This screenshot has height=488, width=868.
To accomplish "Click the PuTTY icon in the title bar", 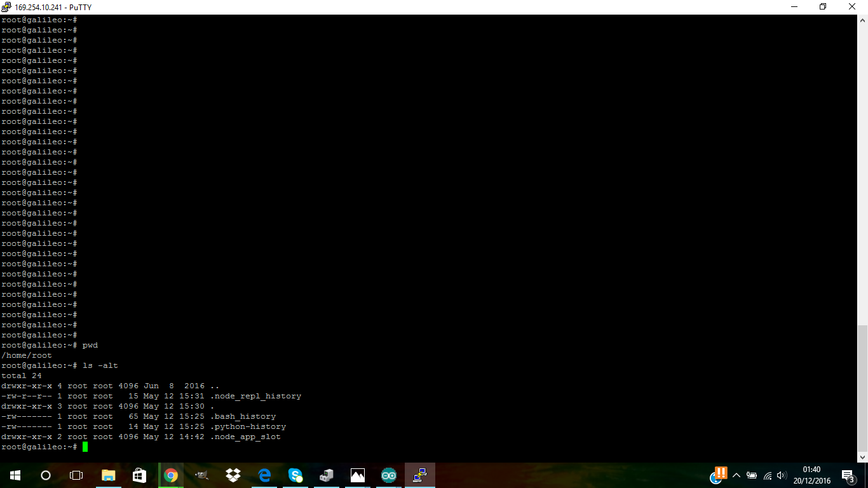I will coord(6,7).
